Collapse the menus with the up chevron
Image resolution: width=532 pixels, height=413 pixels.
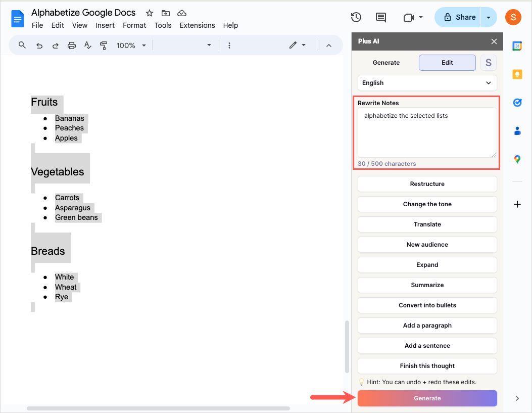click(x=329, y=45)
